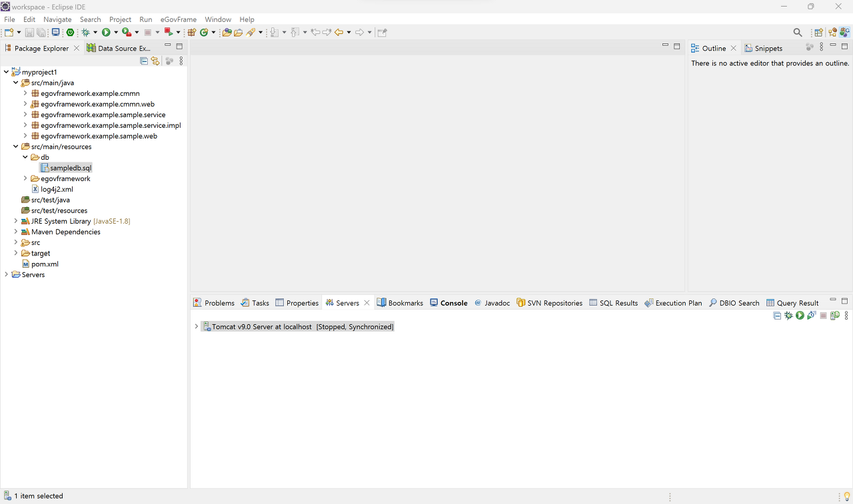Image resolution: width=853 pixels, height=504 pixels.
Task: Select the sampledb.sql file
Action: [x=65, y=168]
